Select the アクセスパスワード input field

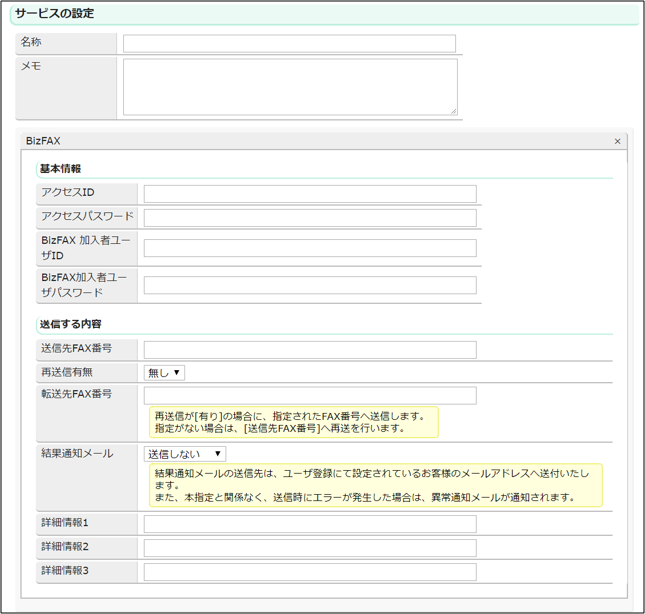[x=310, y=217]
